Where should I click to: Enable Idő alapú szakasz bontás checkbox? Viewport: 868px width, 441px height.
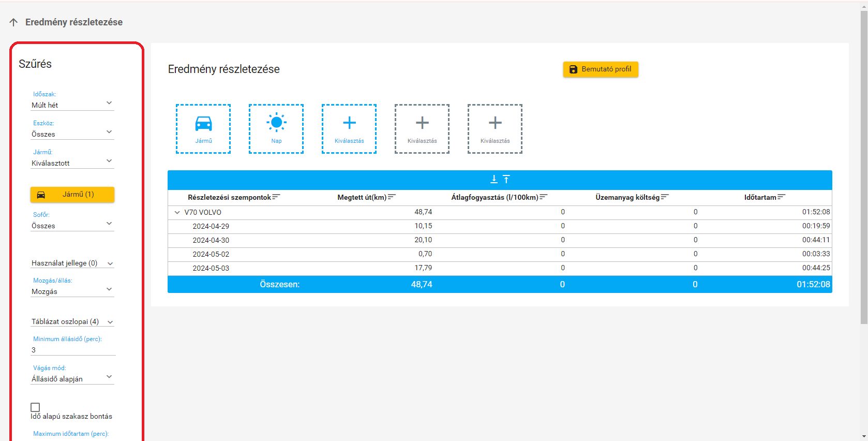35,407
